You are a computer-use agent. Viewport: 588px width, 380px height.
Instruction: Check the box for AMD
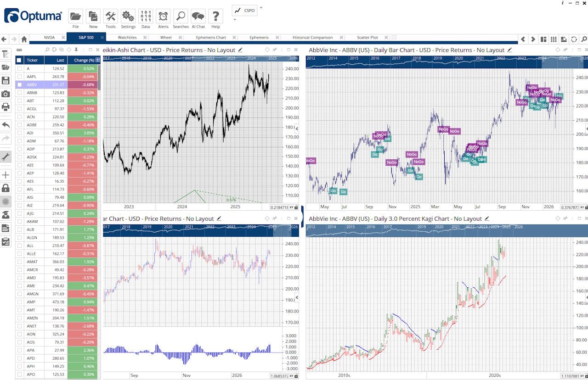[x=19, y=278]
